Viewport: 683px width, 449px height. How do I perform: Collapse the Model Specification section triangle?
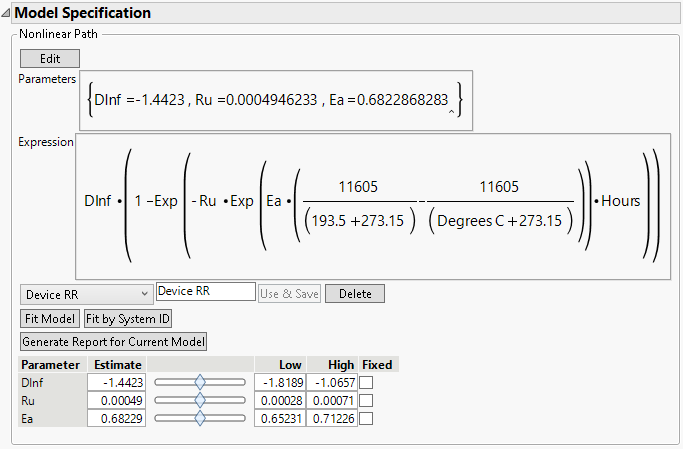pos(6,14)
